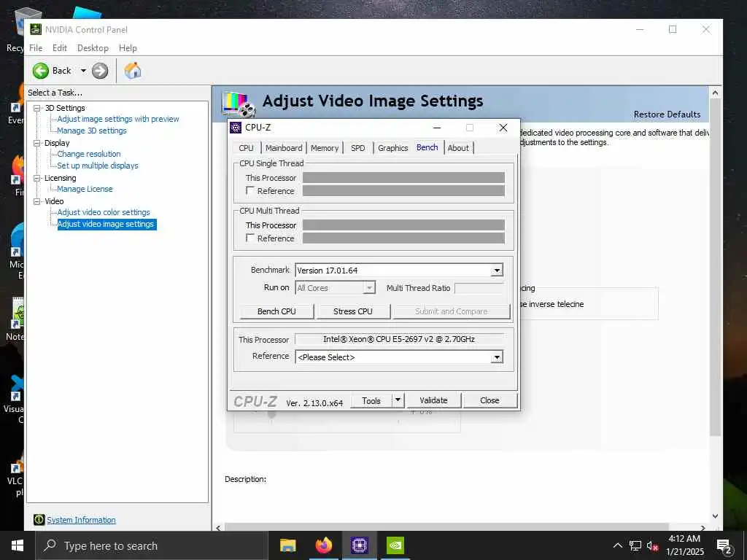Click the horizontal scrollbar at bottom of NVIDIA panel

[446, 527]
